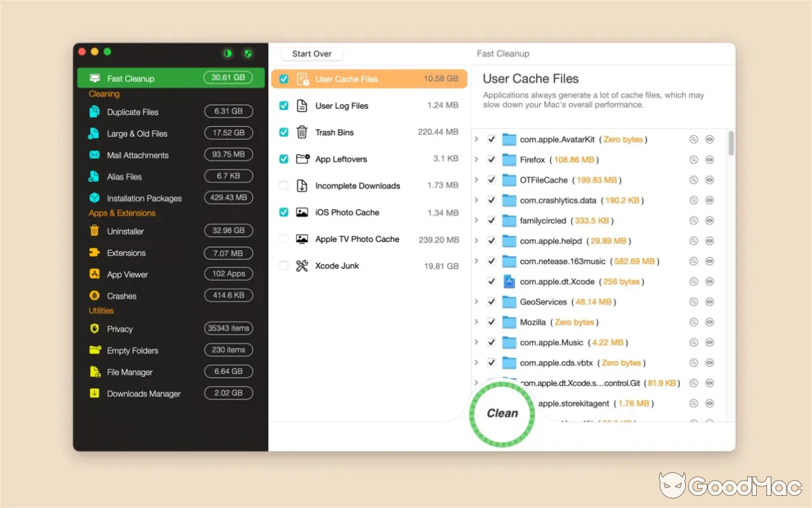Click the eye preview icon for com.apple.AvatarKit
Viewport: 812px width, 508px height.
(710, 139)
